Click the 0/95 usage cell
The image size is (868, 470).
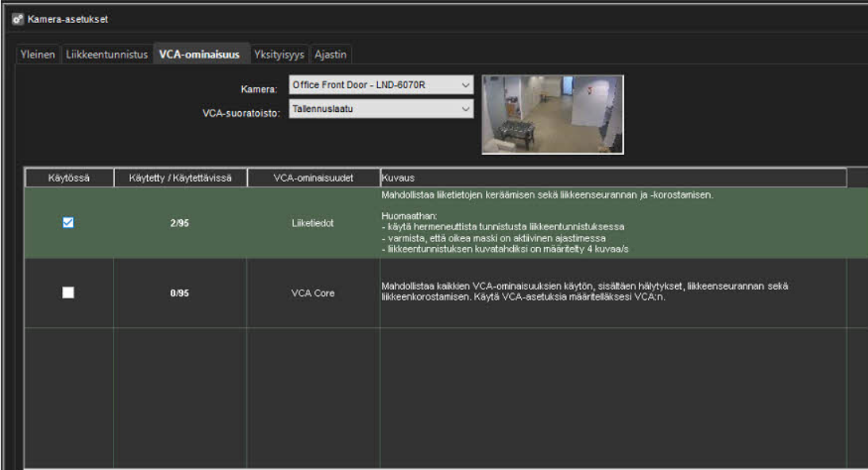coord(180,293)
